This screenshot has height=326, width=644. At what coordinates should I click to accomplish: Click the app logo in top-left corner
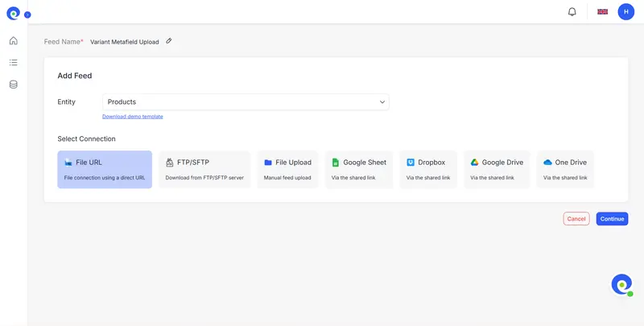tap(14, 13)
